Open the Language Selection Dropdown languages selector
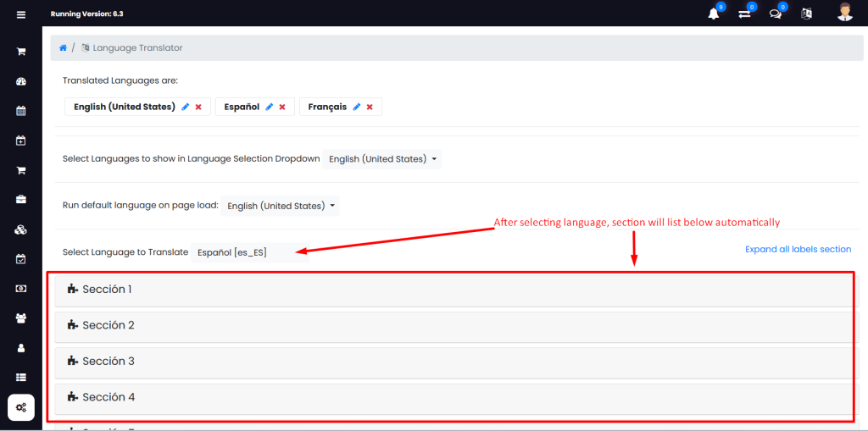The image size is (868, 431). coord(382,159)
